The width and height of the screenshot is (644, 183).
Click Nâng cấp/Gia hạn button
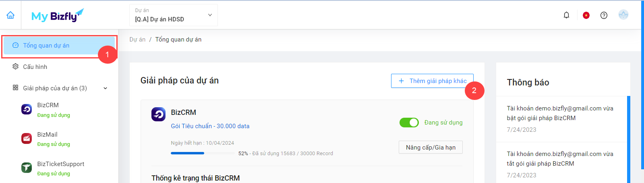pos(431,148)
